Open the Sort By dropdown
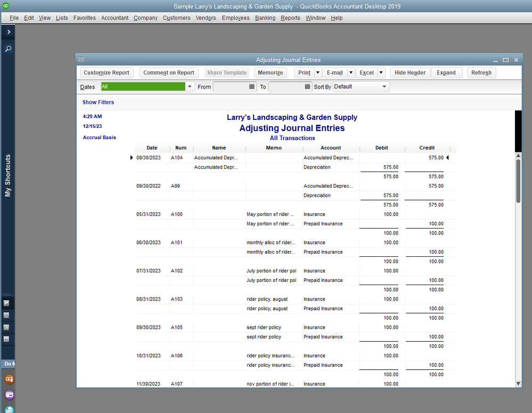 click(384, 87)
